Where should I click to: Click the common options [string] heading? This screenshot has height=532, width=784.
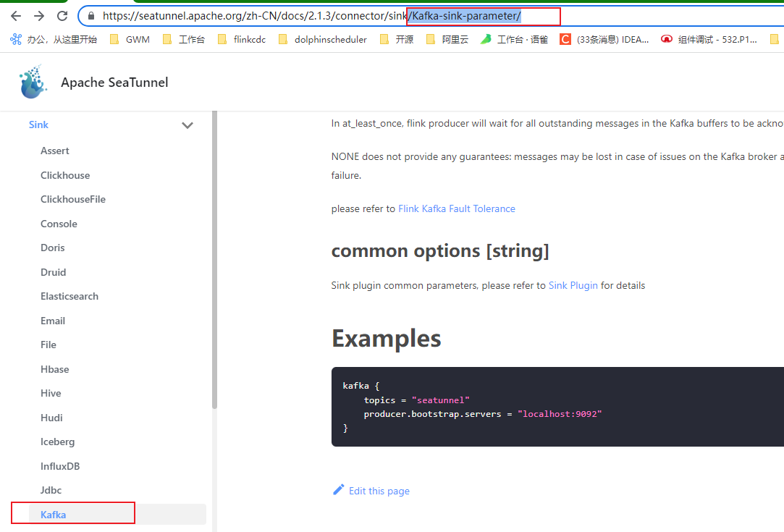440,250
